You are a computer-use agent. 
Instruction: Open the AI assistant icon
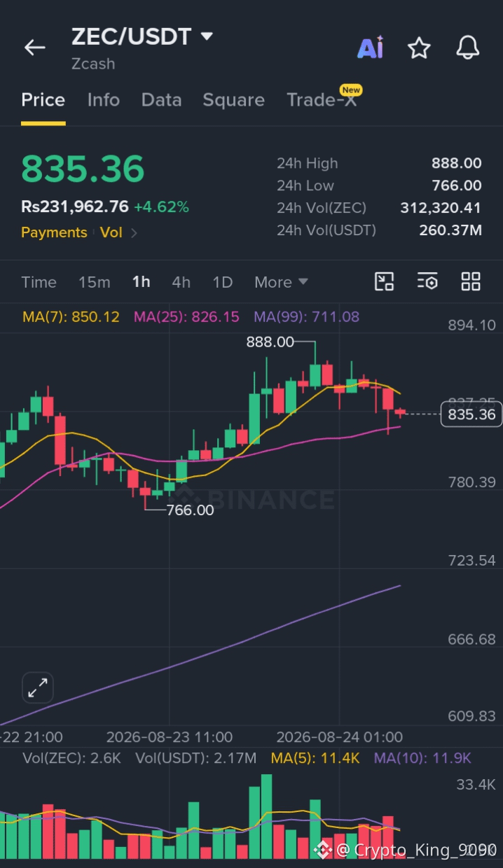371,47
